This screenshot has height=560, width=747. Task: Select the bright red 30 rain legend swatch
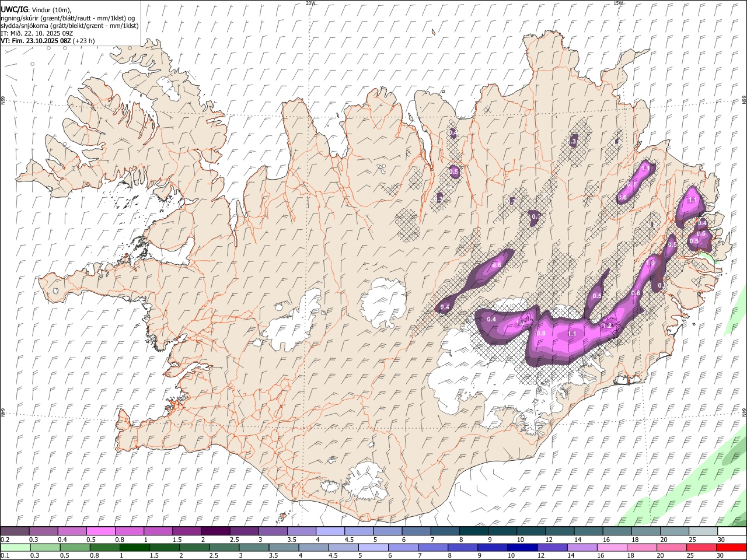coord(731,548)
